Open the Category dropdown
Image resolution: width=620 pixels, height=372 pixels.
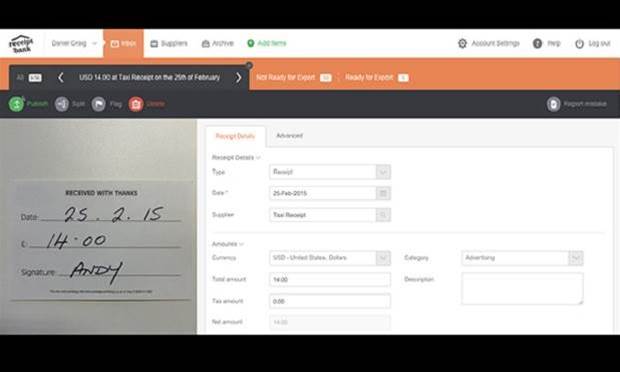[522, 258]
